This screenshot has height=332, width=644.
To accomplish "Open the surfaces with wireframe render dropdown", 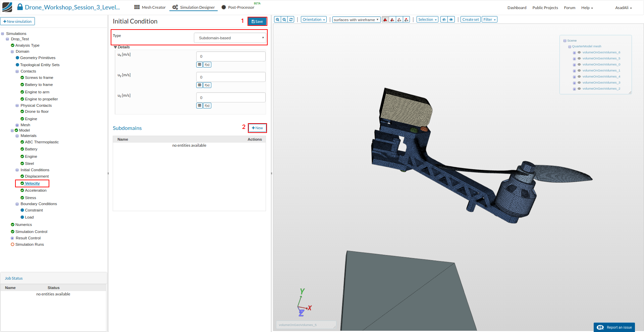I will 356,20.
